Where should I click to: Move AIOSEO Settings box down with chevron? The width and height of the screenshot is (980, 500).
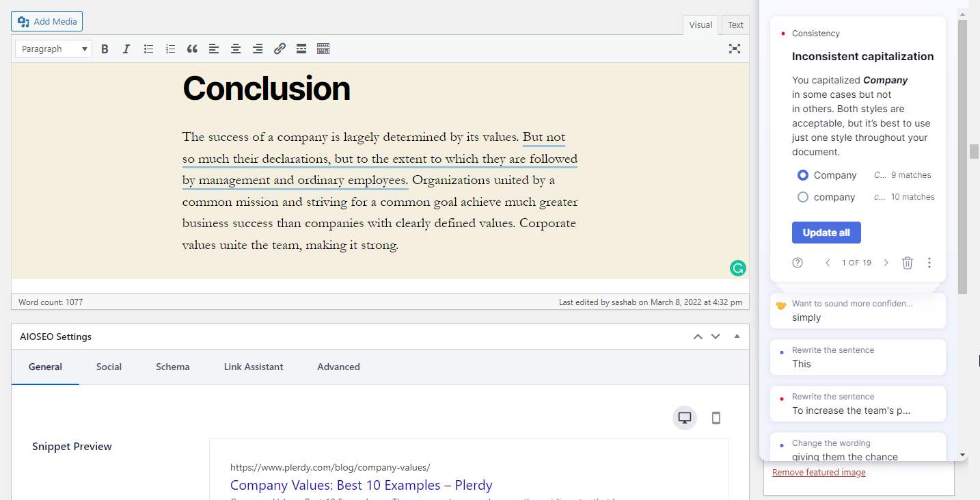[x=716, y=336]
